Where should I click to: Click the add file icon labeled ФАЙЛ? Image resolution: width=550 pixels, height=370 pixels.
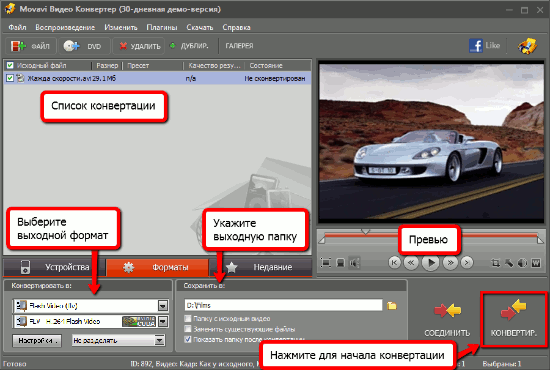(x=18, y=46)
